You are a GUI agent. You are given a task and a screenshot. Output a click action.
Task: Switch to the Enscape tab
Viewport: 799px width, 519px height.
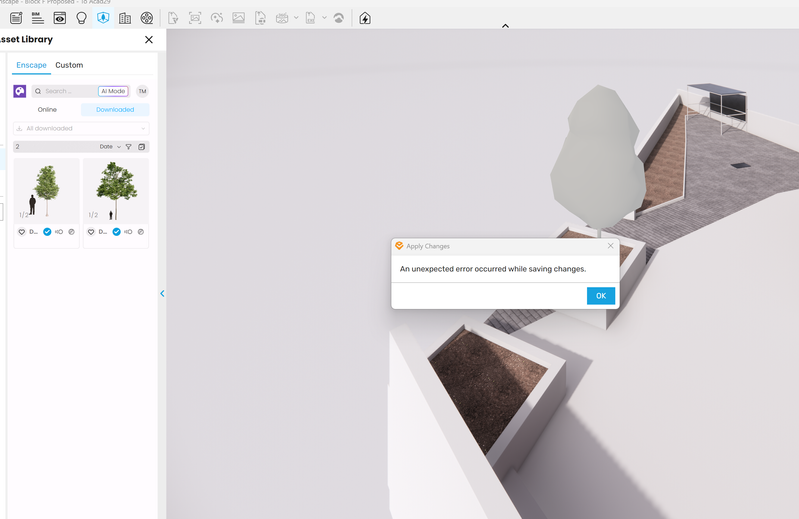tap(31, 65)
